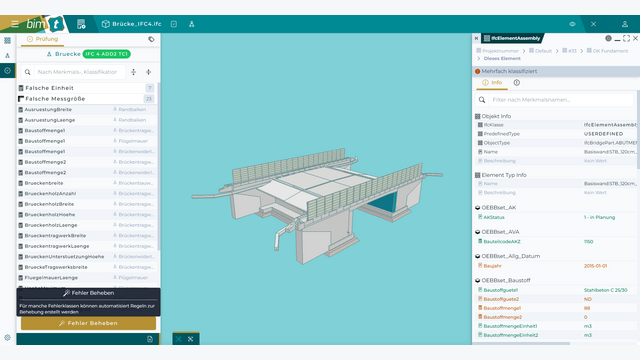Click the collapse-all icon beside search
Screen dimensions: 640x360
click(x=149, y=72)
